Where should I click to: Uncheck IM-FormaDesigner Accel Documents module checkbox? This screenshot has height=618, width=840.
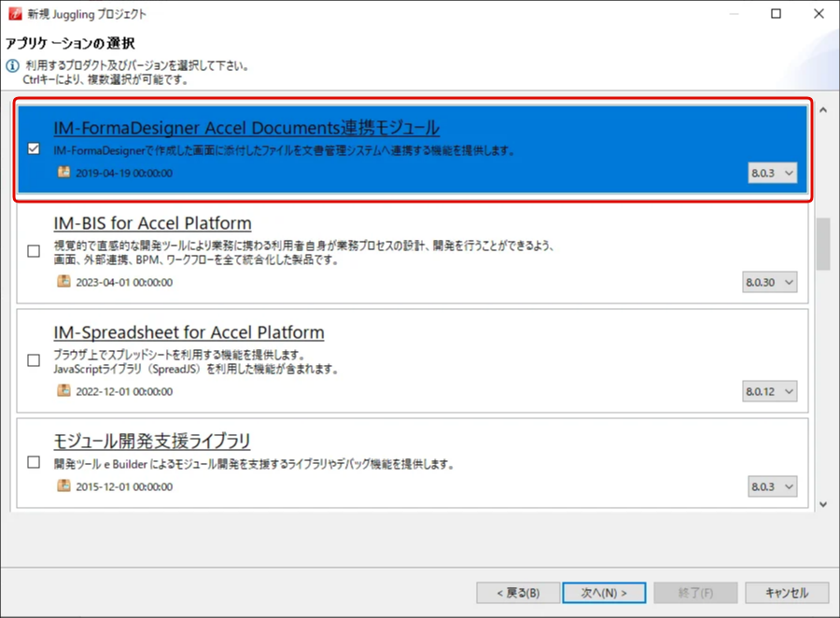tap(34, 148)
